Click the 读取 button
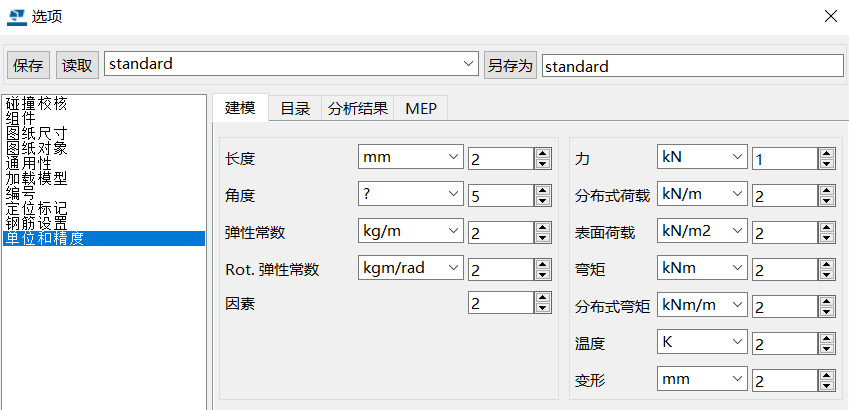 tap(77, 66)
